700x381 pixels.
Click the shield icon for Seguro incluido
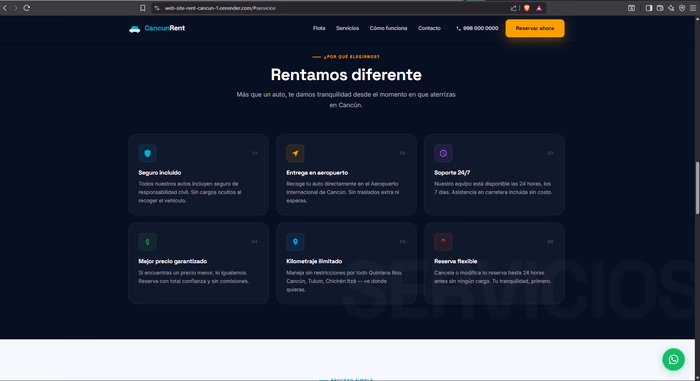coord(147,153)
